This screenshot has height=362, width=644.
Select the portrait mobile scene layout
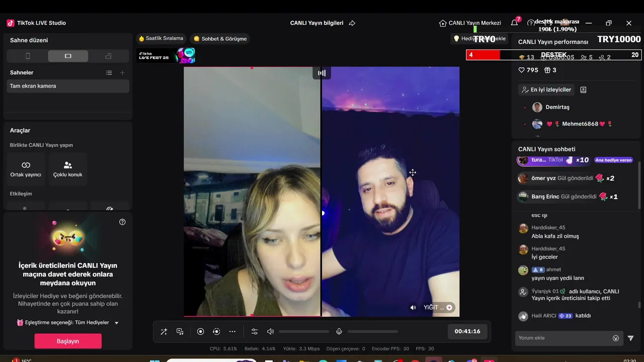pos(28,56)
